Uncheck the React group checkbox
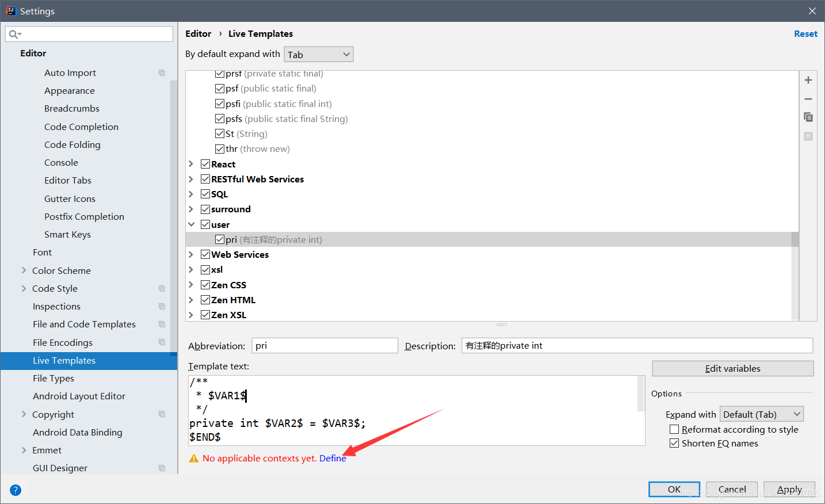The width and height of the screenshot is (825, 504). 205,164
